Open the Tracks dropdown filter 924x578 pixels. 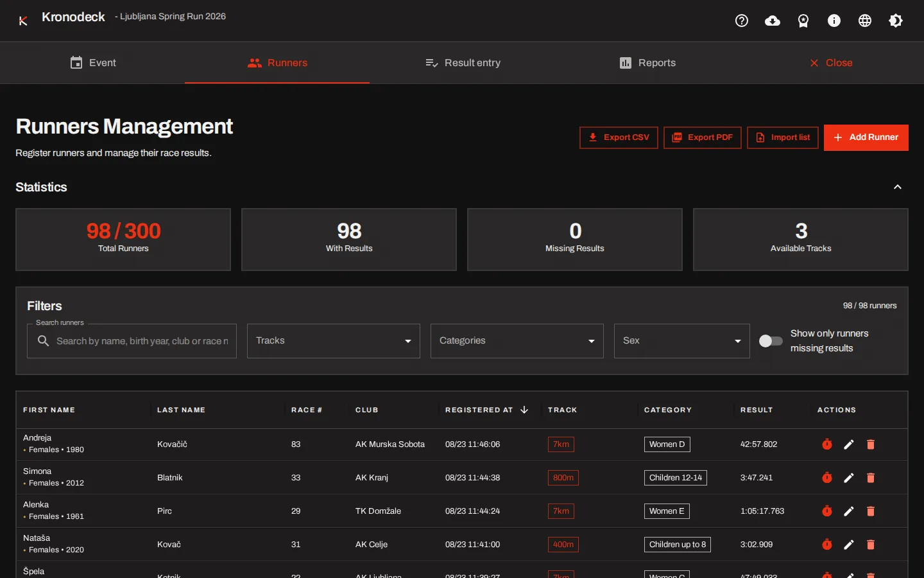tap(334, 341)
